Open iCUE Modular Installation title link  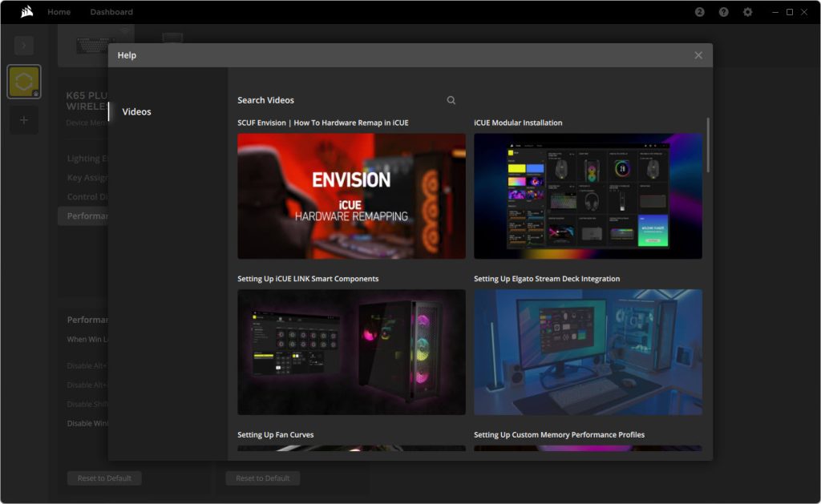pyautogui.click(x=518, y=123)
